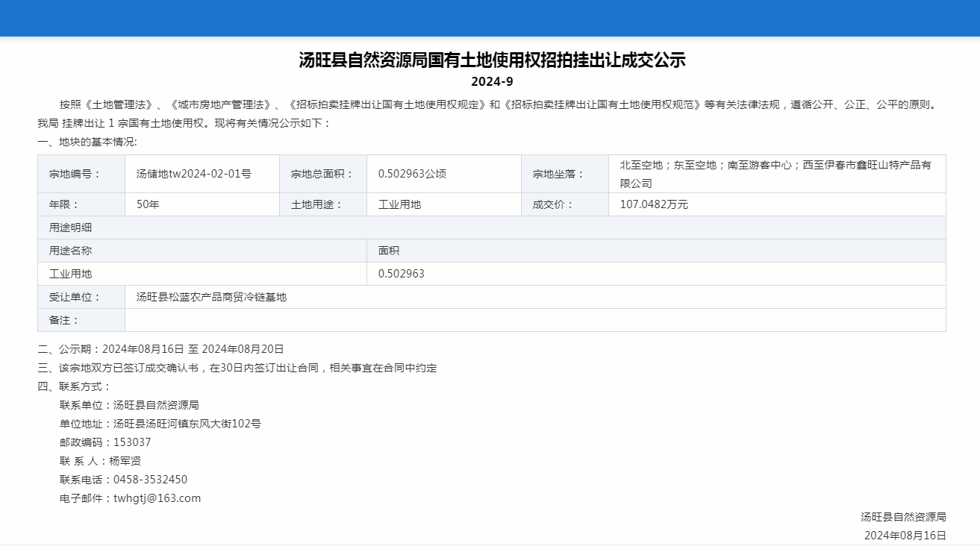Click the date 2024年08月16日 at bottom right
Viewport: 980px width, 549px height.
[905, 536]
